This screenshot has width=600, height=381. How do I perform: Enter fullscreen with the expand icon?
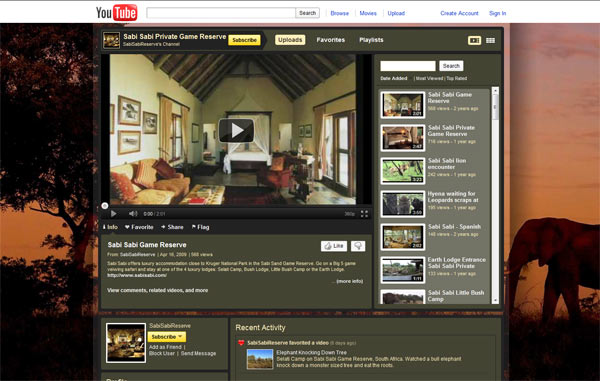[364, 214]
